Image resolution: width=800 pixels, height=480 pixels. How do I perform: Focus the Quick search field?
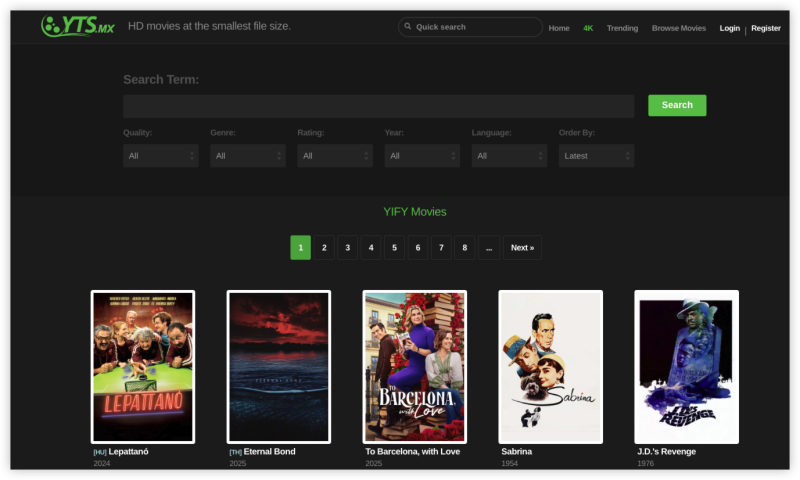tap(470, 27)
